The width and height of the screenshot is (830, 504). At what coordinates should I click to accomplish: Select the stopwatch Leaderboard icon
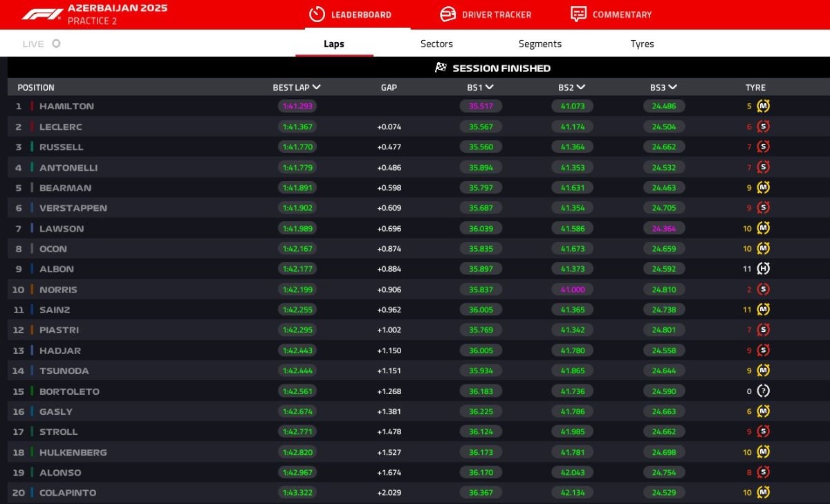click(316, 14)
